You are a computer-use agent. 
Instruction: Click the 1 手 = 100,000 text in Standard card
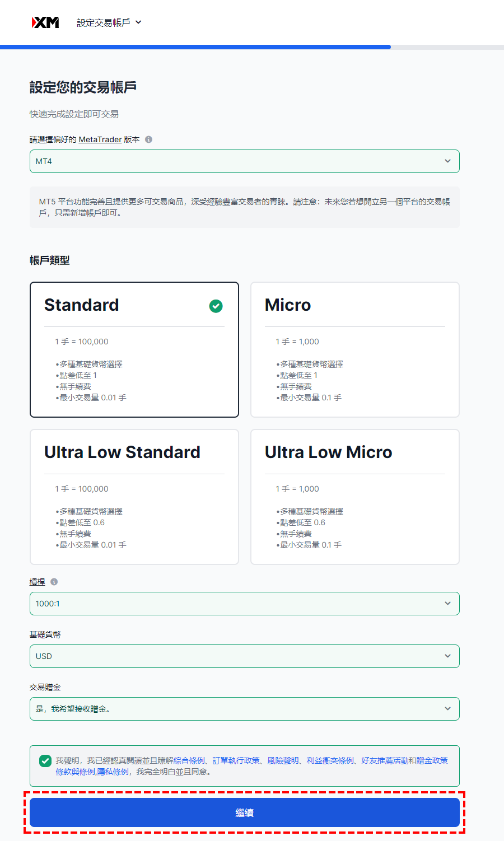pos(82,342)
